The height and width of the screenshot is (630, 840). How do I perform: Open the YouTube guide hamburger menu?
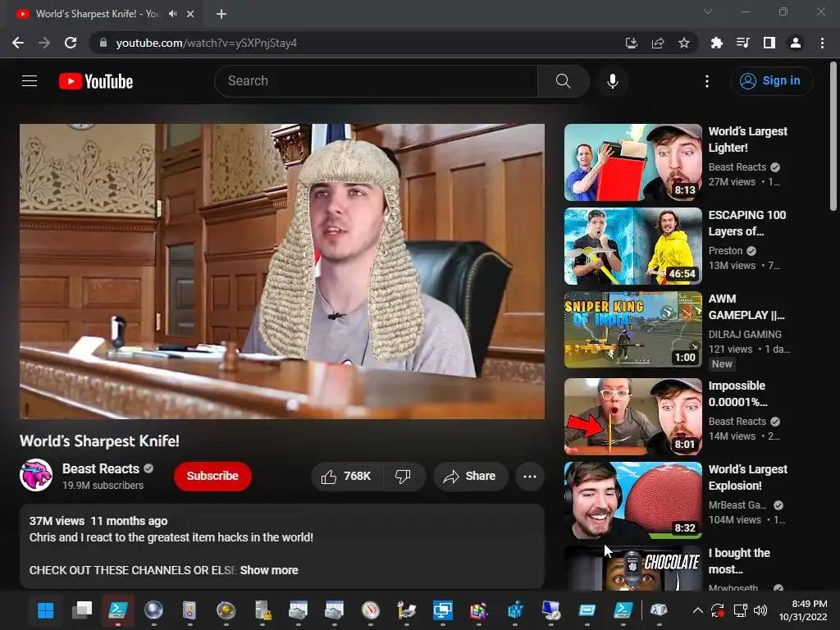coord(30,81)
